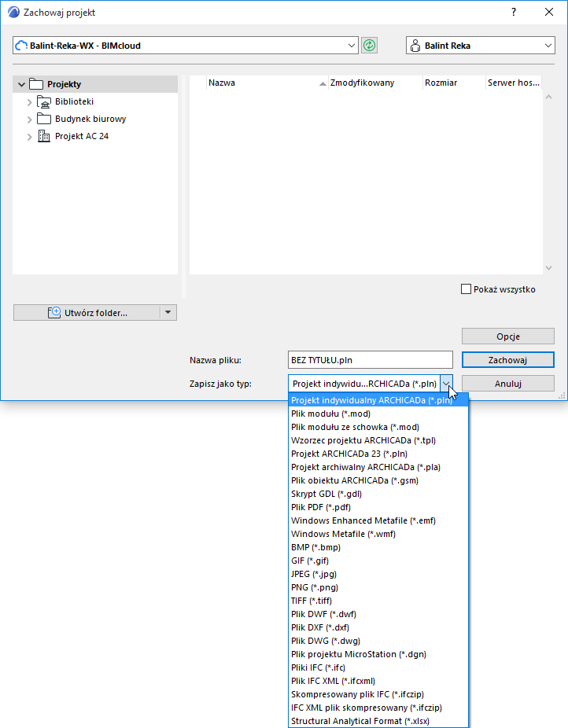This screenshot has height=728, width=568.
Task: Select Plik DXF (*.dxf) format
Action: [378, 627]
